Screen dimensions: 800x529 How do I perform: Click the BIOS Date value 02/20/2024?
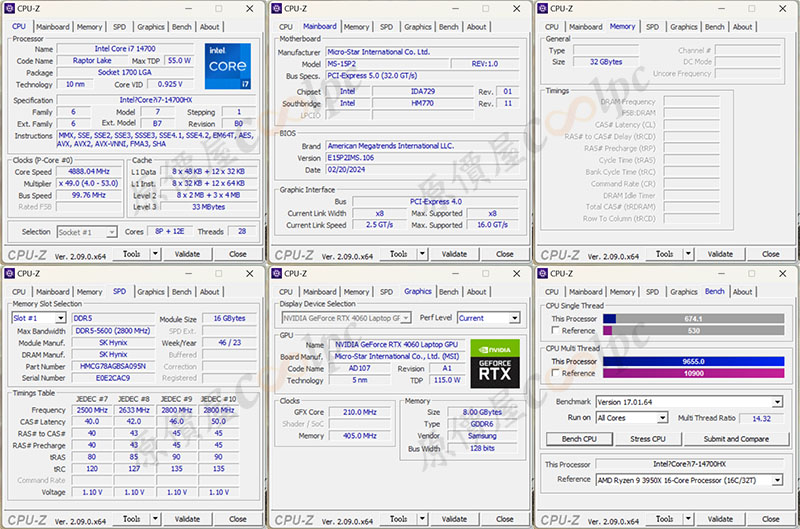pyautogui.click(x=422, y=169)
